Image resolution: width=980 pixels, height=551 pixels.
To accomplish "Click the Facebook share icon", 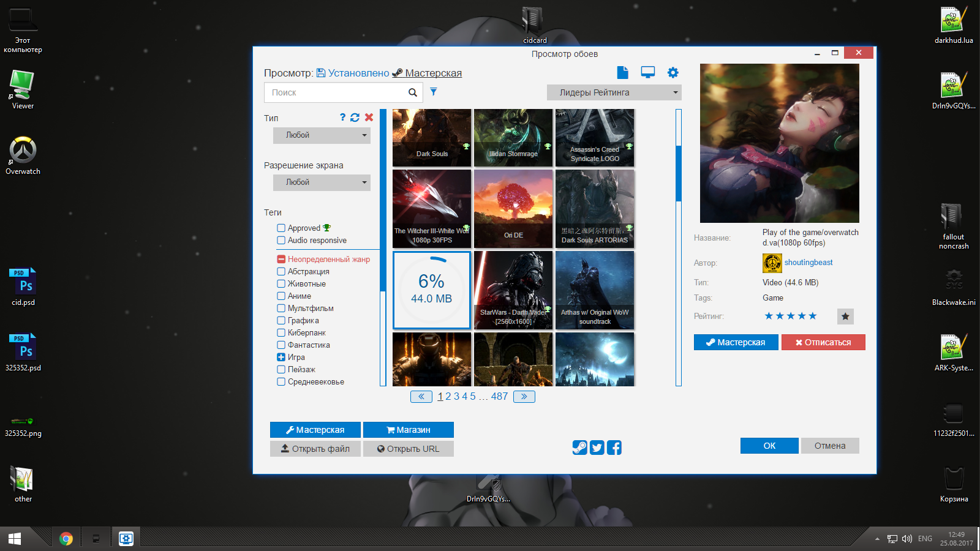I will tap(614, 448).
